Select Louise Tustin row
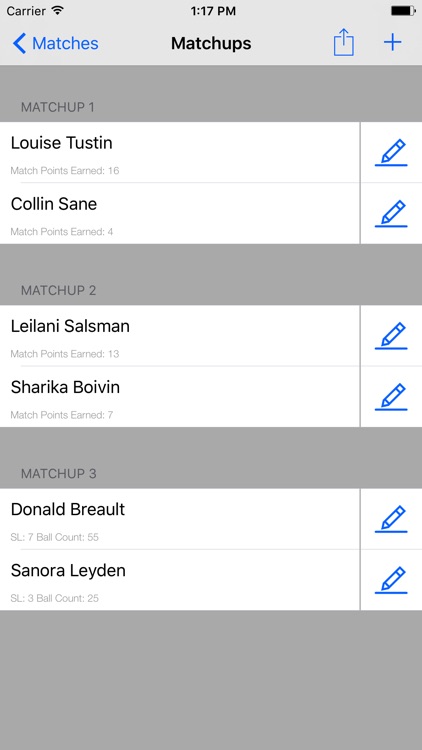This screenshot has width=422, height=750. tap(180, 152)
